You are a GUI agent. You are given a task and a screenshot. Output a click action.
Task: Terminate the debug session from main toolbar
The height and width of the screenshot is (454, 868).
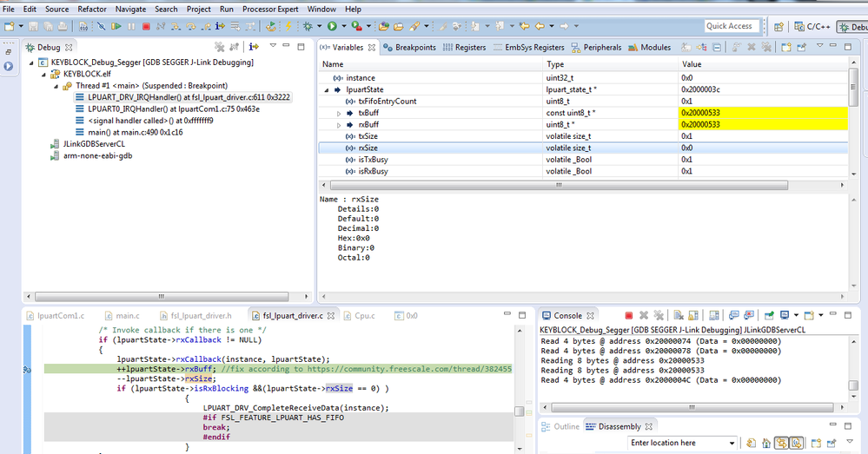pyautogui.click(x=146, y=26)
